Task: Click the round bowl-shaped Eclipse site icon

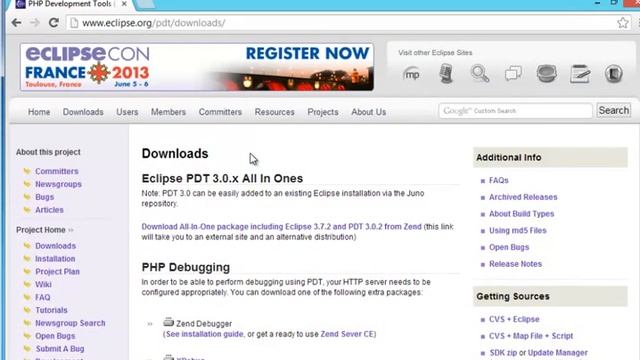Action: [x=547, y=74]
